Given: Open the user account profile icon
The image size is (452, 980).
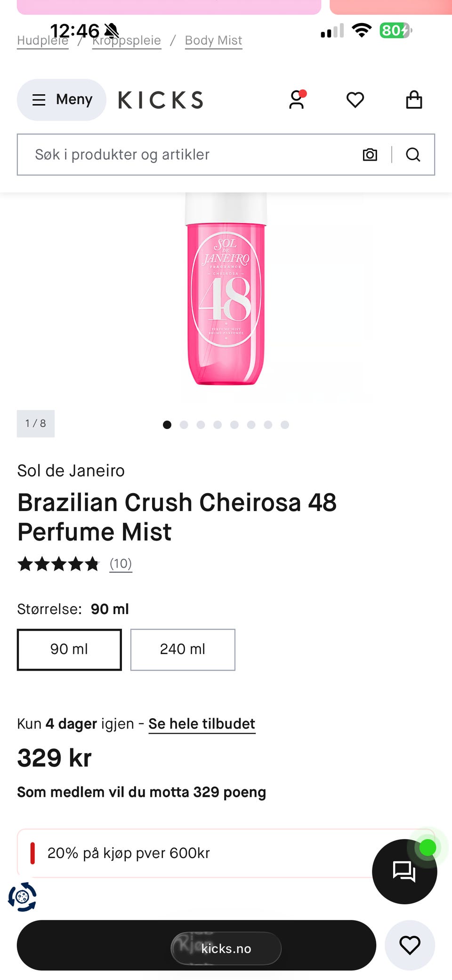Looking at the screenshot, I should click(x=297, y=100).
